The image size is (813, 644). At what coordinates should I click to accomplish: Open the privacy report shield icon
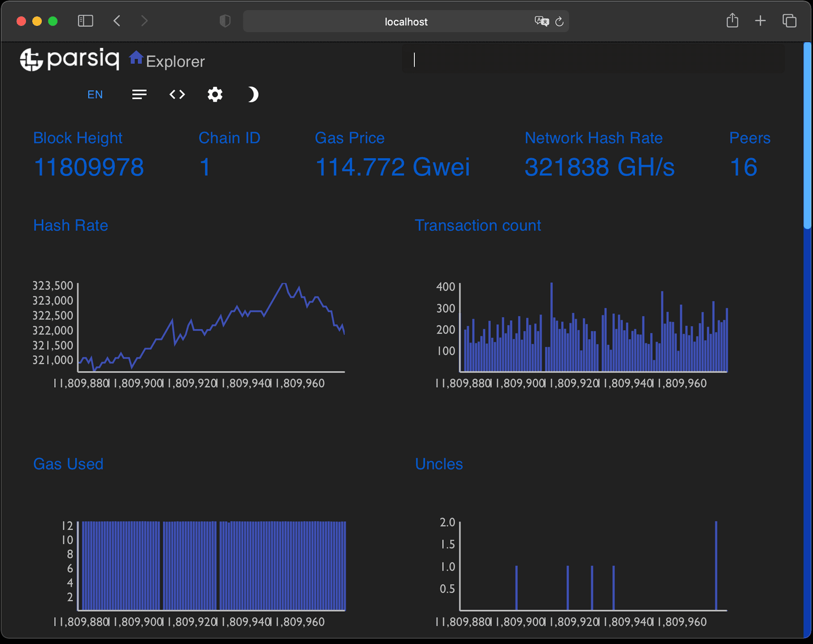[225, 21]
